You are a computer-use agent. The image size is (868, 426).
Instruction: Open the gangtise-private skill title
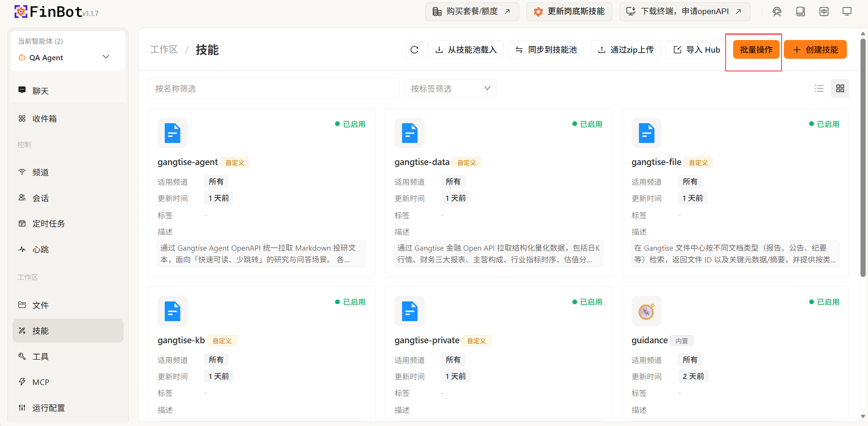tap(427, 340)
